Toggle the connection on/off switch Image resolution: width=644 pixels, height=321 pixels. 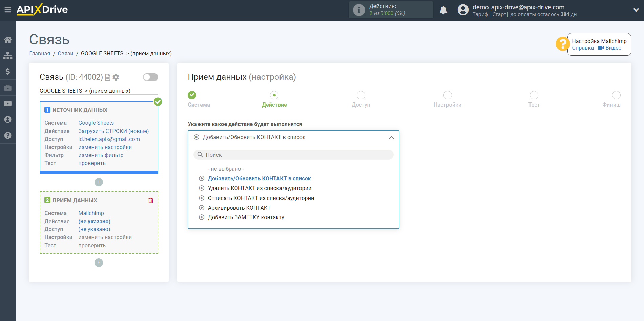pos(150,77)
